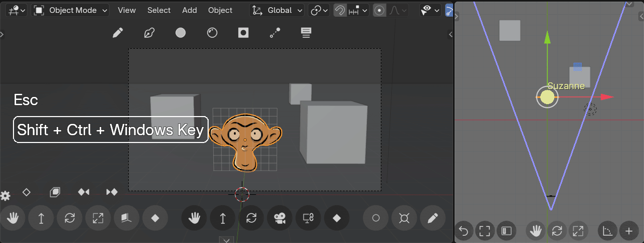Expand the left toolbar arrow
Screen dimensions: 644x243
(x=2, y=34)
